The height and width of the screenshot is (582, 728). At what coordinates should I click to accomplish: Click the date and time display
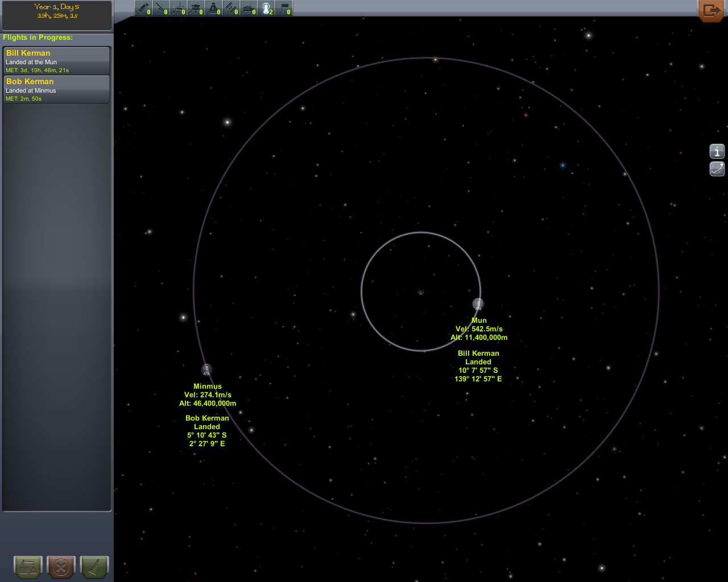pyautogui.click(x=57, y=15)
